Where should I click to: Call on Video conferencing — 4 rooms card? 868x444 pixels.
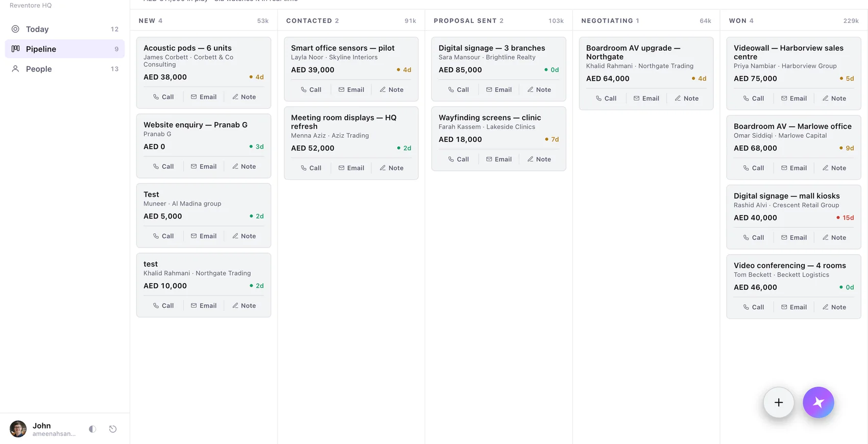click(x=754, y=307)
